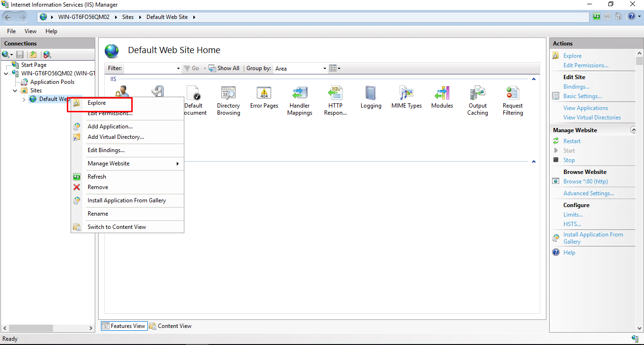Click the Limits link under Configure
This screenshot has width=644, height=345.
[x=573, y=215]
